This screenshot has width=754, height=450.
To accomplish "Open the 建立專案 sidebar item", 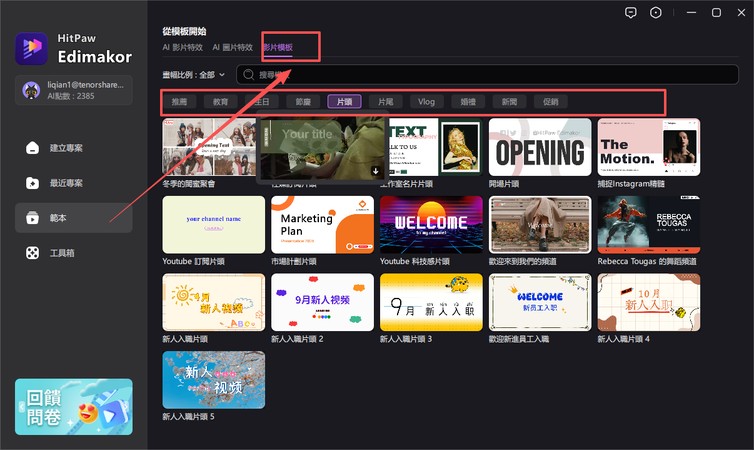I will point(74,148).
